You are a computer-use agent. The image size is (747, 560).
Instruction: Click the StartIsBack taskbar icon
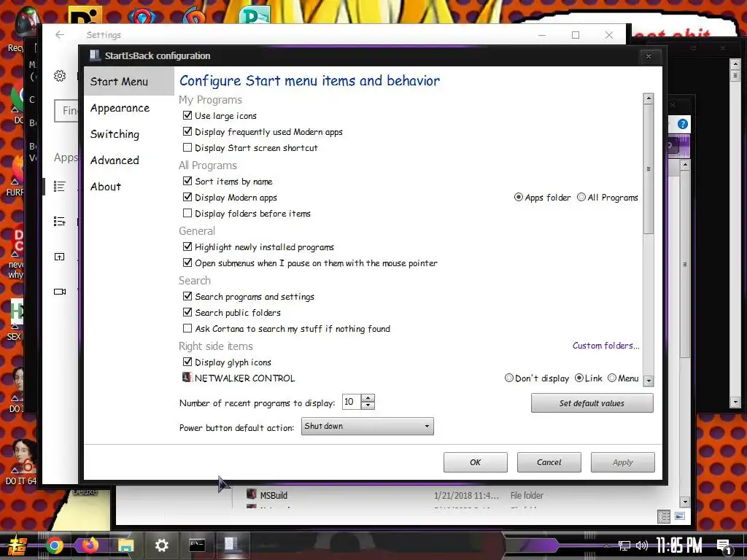231,545
